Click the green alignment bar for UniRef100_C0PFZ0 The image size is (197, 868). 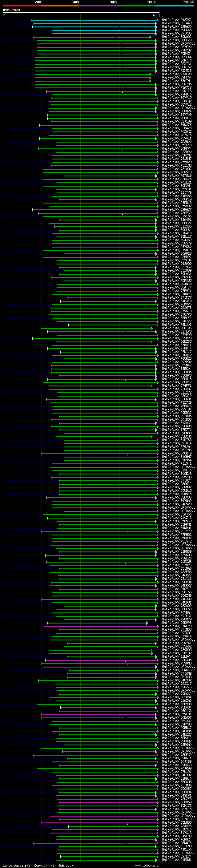point(97,40)
